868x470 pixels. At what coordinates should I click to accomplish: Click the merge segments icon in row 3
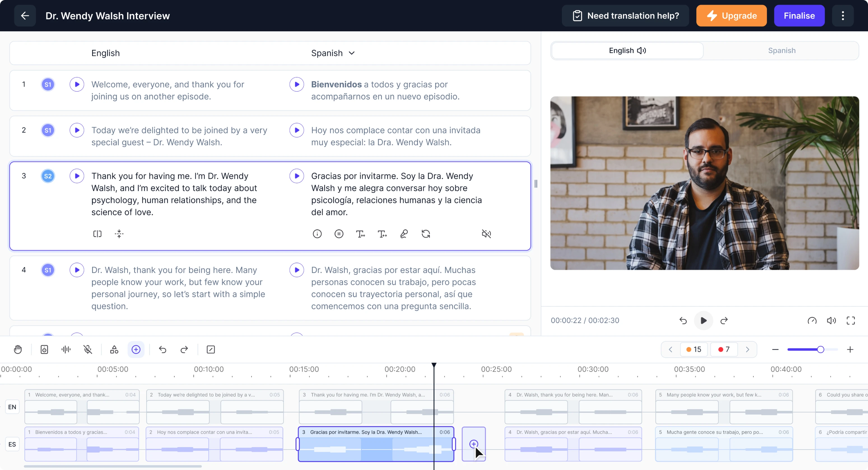pyautogui.click(x=119, y=234)
